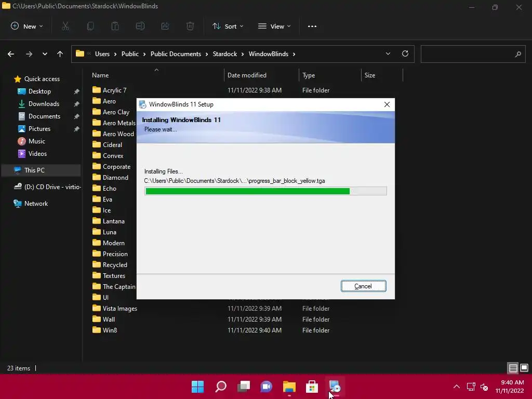Go forward with the right arrow
The image size is (532, 399).
[29, 54]
